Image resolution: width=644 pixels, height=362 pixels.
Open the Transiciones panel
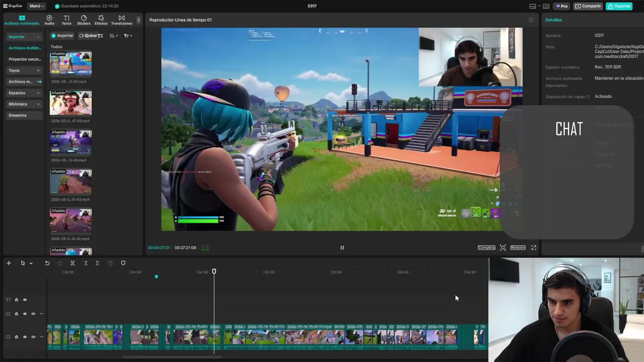point(122,20)
